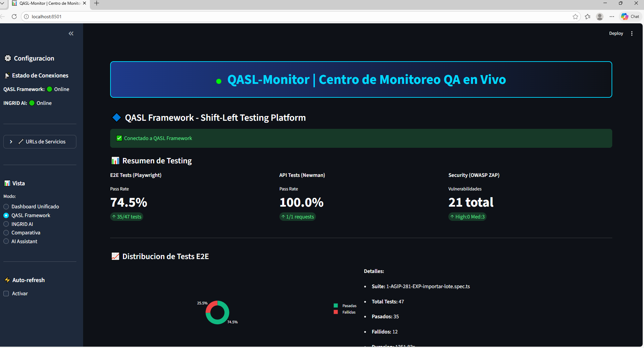Click the green Pasadas legend swatch
This screenshot has height=348, width=644.
(336, 305)
